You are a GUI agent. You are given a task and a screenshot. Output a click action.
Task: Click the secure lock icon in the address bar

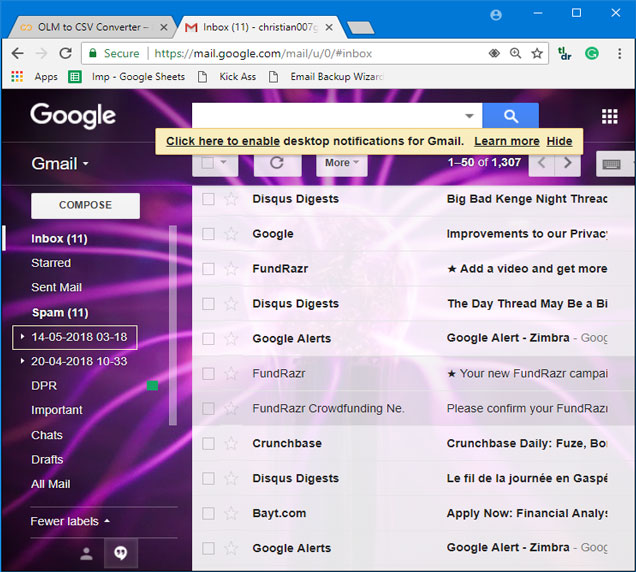click(93, 53)
